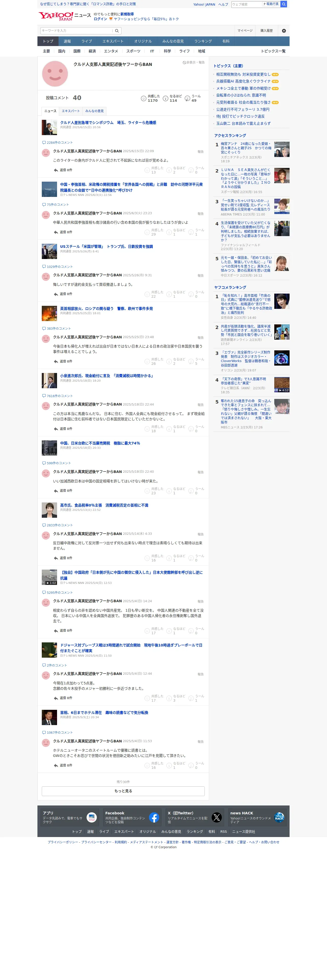Open マイページ

click(245, 31)
